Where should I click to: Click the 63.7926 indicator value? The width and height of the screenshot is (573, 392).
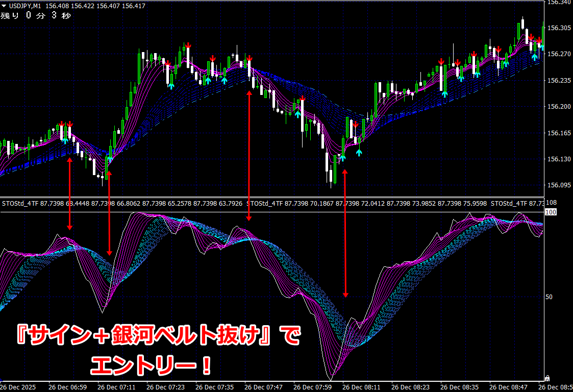[x=231, y=203]
